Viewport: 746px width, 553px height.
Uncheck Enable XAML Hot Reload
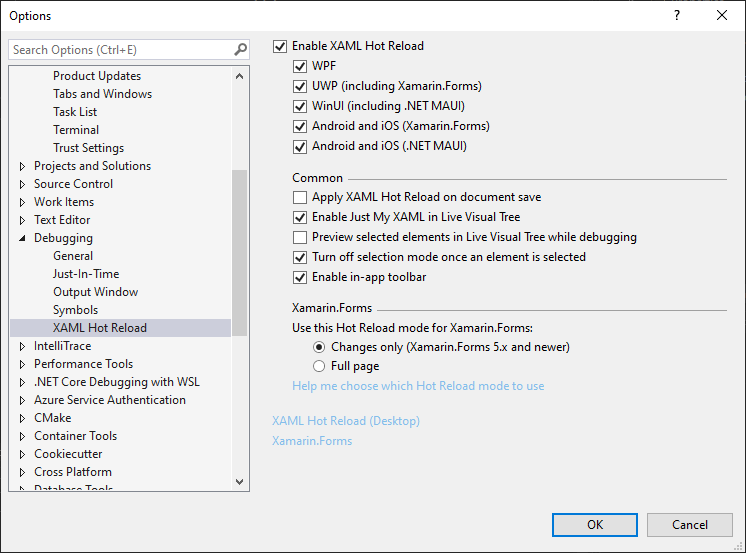[x=280, y=46]
